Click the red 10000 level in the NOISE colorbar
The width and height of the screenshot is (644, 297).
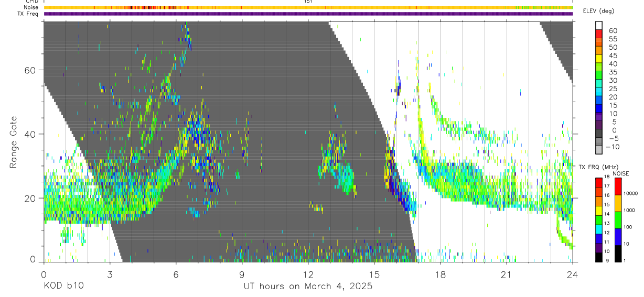tap(618, 186)
